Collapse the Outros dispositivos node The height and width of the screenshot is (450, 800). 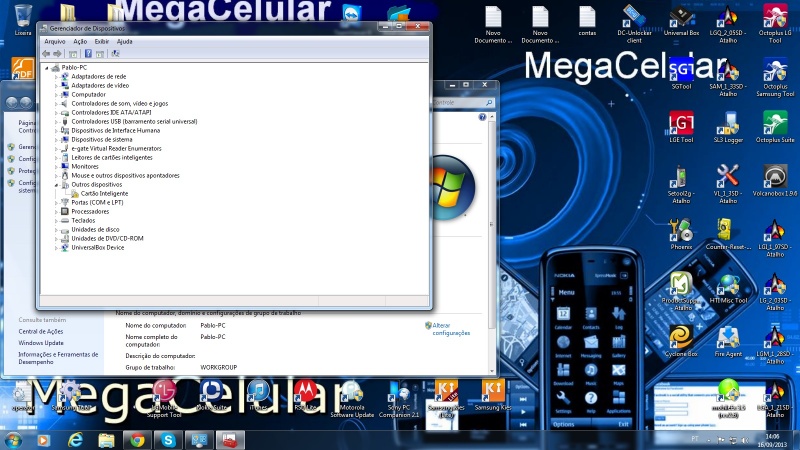pyautogui.click(x=56, y=185)
